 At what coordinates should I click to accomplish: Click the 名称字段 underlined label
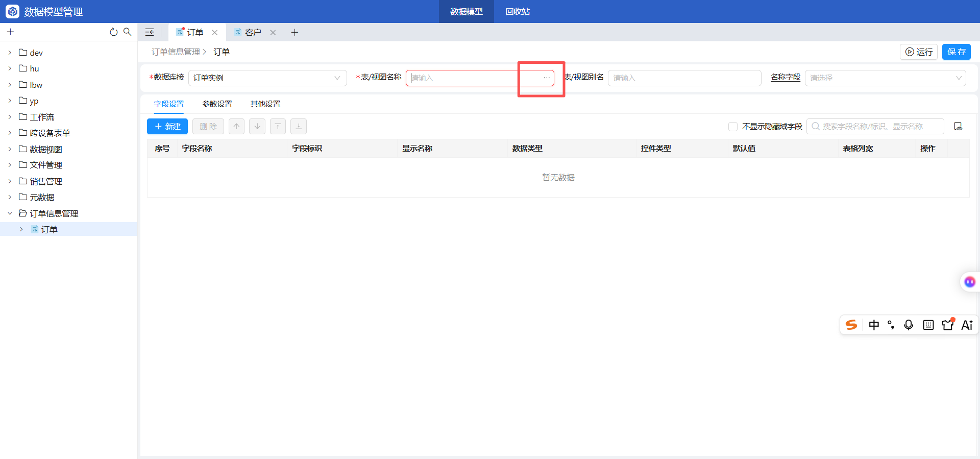click(786, 77)
